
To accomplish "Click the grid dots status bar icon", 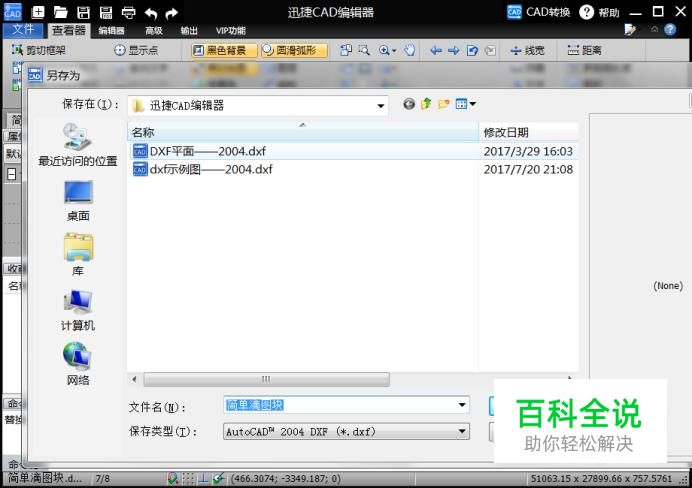I will (188, 478).
